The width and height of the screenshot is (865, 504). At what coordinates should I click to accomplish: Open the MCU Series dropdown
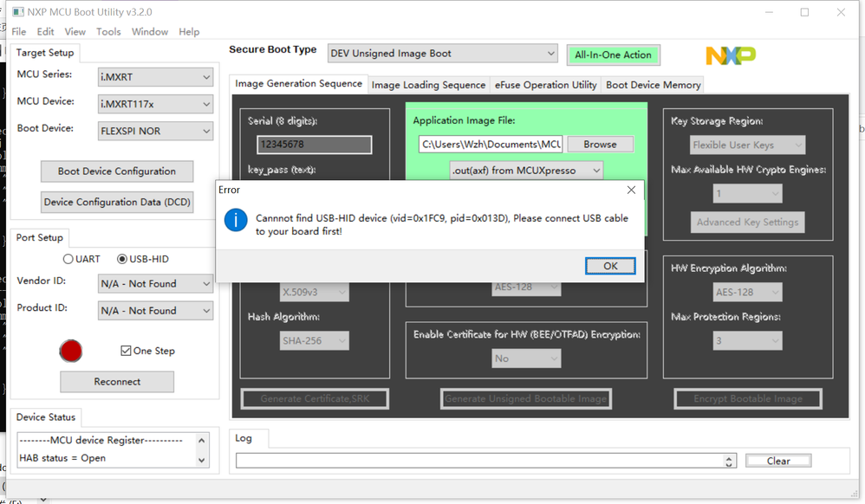click(155, 77)
